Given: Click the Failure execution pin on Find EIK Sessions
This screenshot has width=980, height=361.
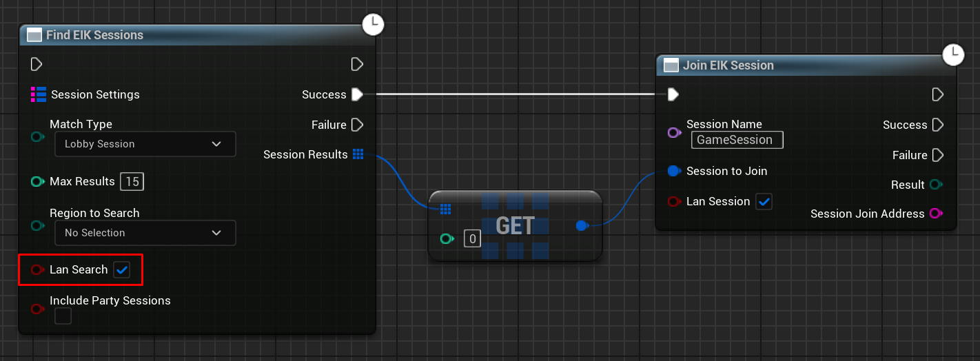Looking at the screenshot, I should click(x=357, y=125).
